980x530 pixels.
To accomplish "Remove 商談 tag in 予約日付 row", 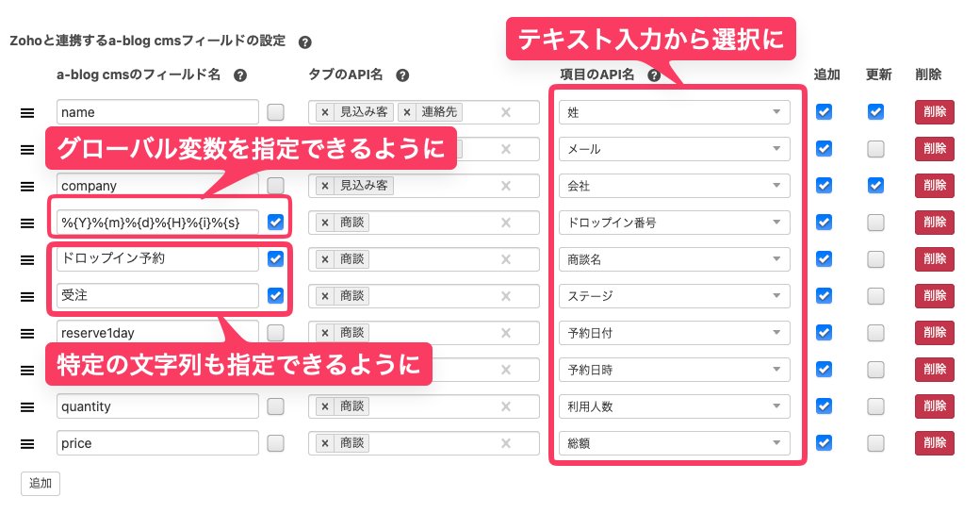I will 325,333.
